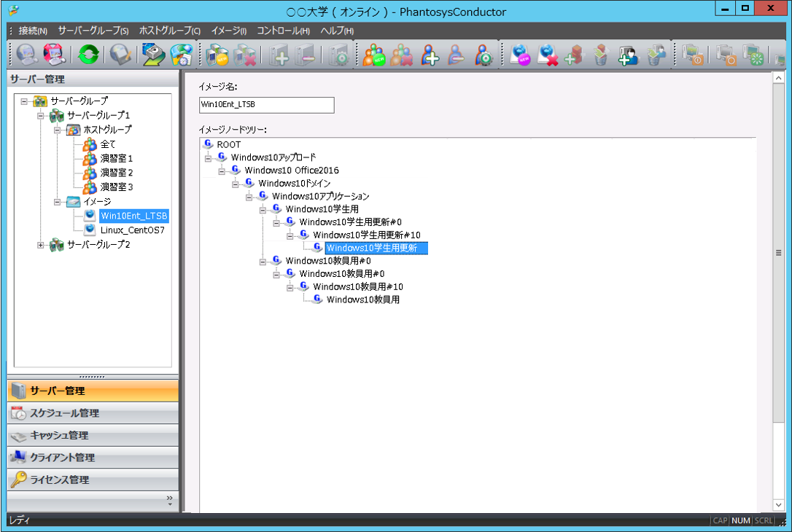Select the Win10Ent_LTSB image in server tree
Image resolution: width=792 pixels, height=532 pixels.
134,216
